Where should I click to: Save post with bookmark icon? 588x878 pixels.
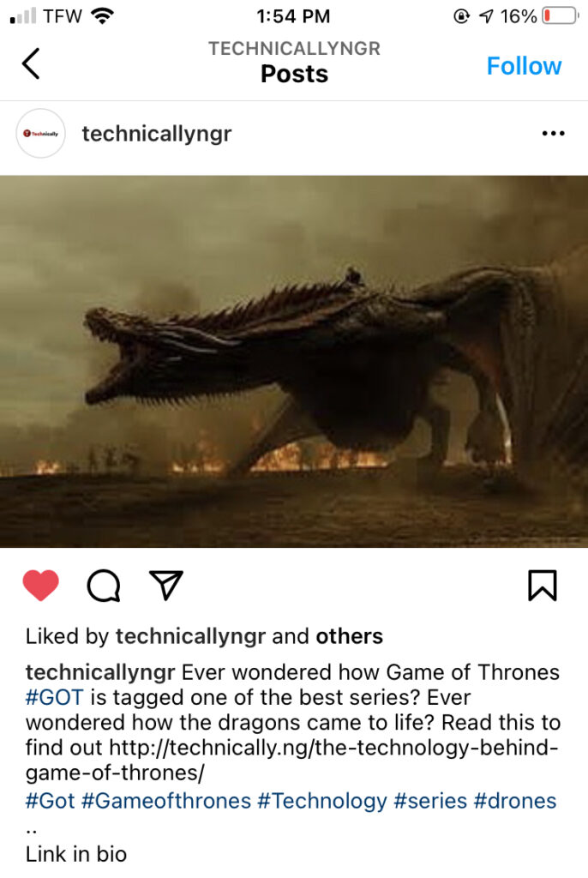tap(543, 586)
